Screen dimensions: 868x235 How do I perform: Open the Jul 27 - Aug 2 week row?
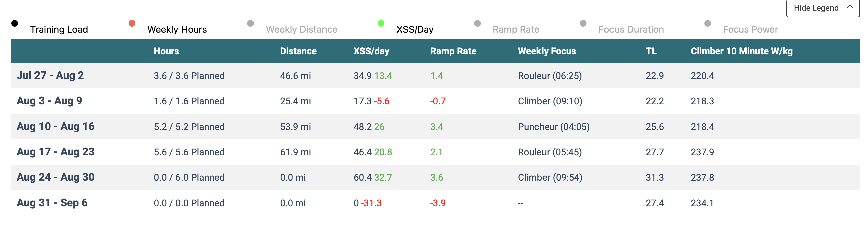50,75
